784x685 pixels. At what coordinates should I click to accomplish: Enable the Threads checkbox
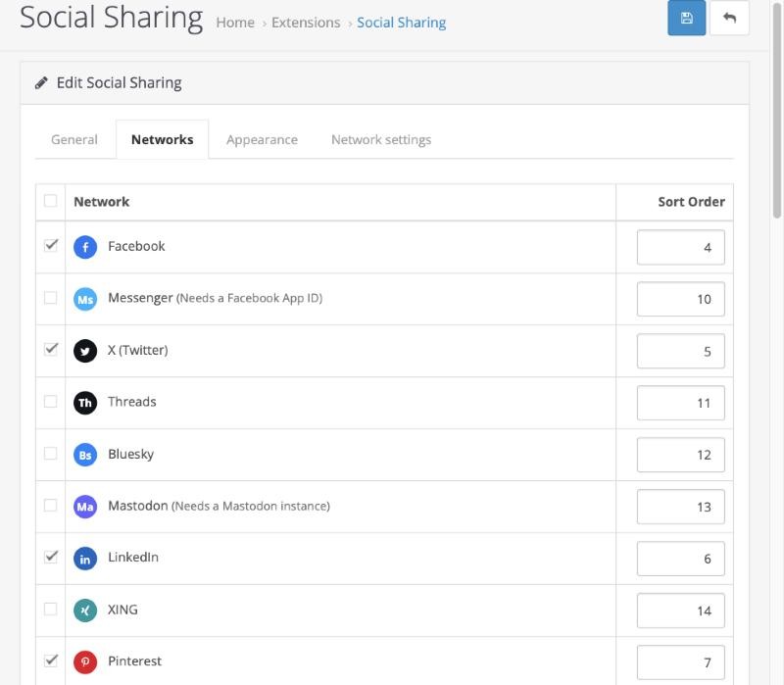pos(51,402)
